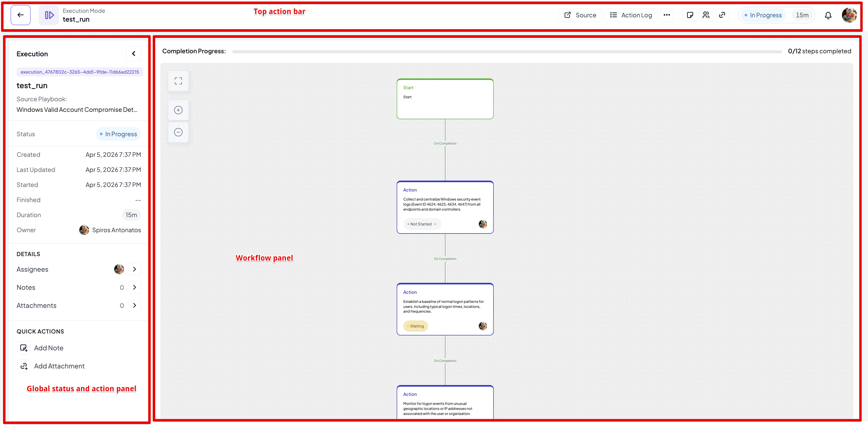Toggle the In Progress status pill
Screen dimensions: 868x425
[763, 15]
